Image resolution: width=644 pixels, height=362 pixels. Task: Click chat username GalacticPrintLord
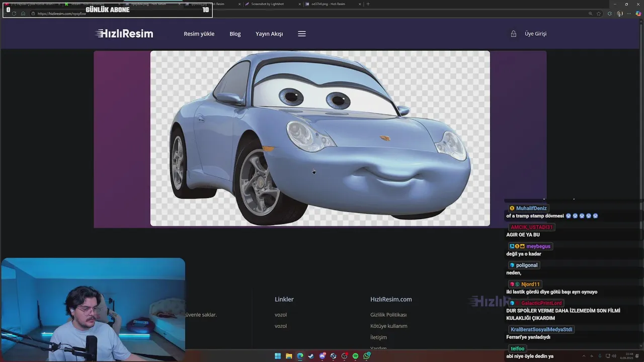(541, 303)
